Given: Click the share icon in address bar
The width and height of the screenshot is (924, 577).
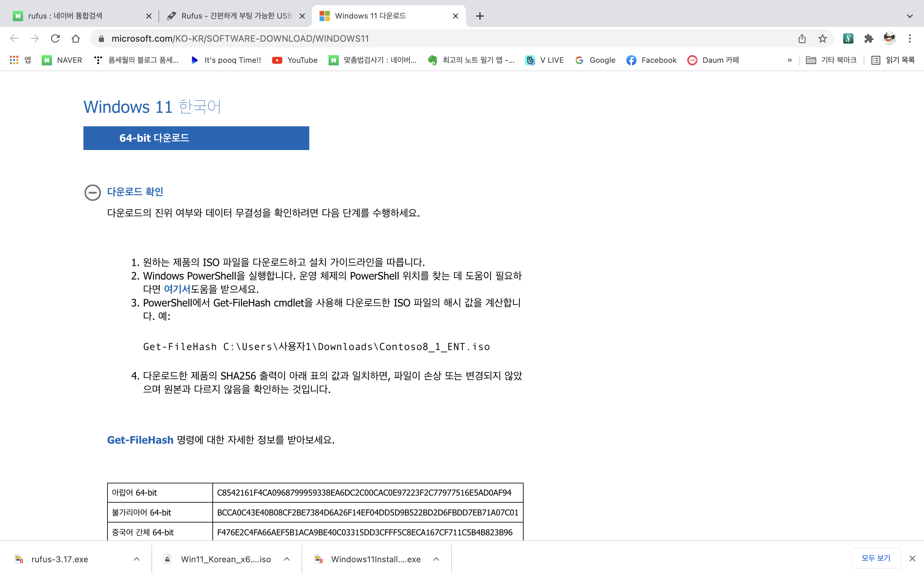Looking at the screenshot, I should coord(802,38).
